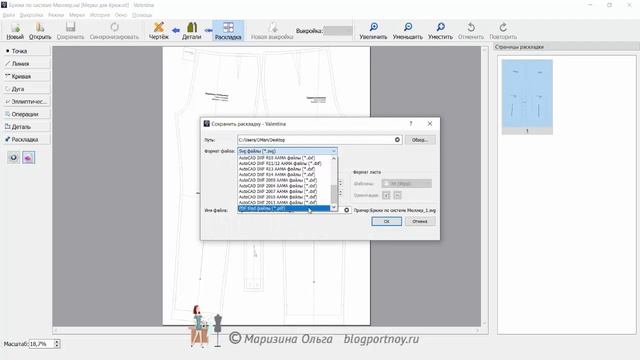Image resolution: width=640 pixels, height=360 pixels.
Task: Click OK in the save layout dialog
Action: point(387,221)
